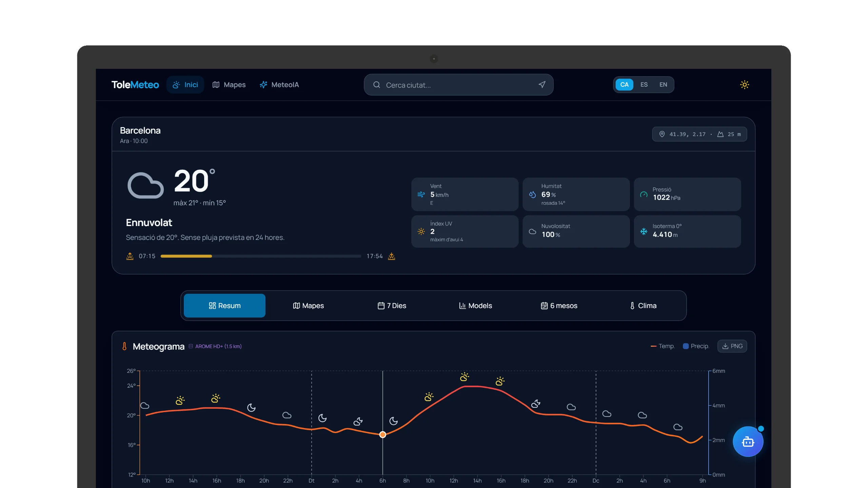Image resolution: width=868 pixels, height=488 pixels.
Task: Click the daylight progress bar
Action: 261,256
